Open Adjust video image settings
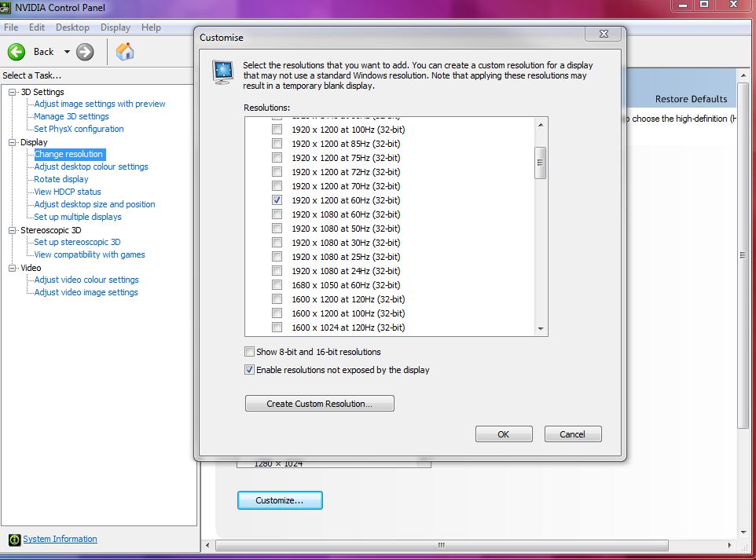This screenshot has height=560, width=756. (x=86, y=292)
